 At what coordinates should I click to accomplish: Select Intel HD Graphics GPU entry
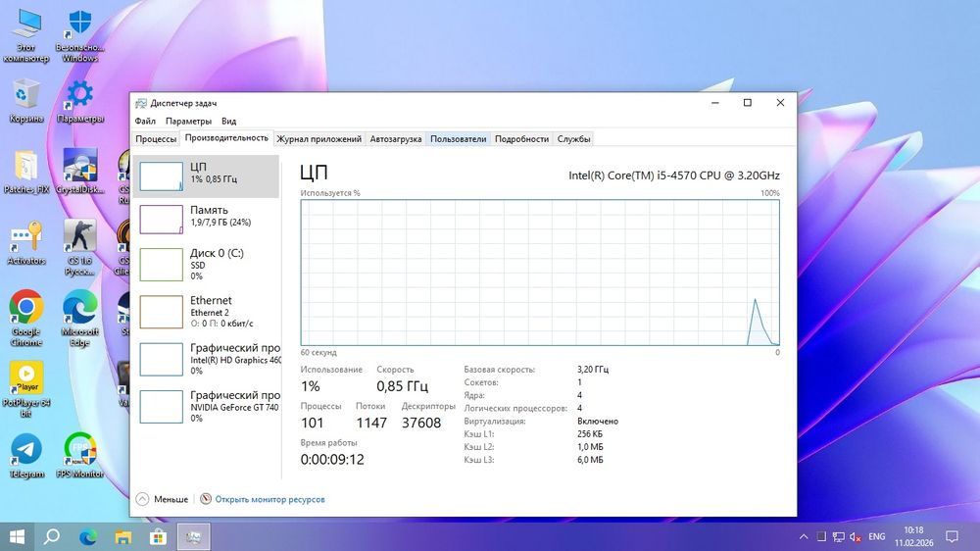click(x=206, y=359)
